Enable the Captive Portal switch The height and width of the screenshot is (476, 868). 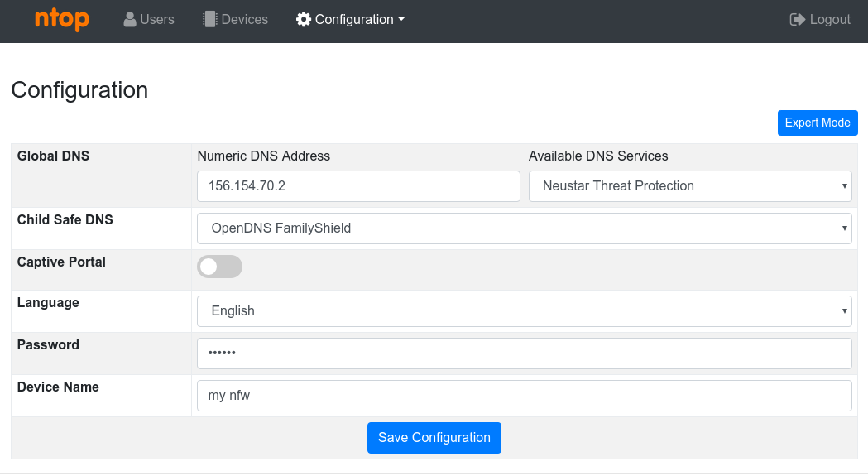pos(220,267)
